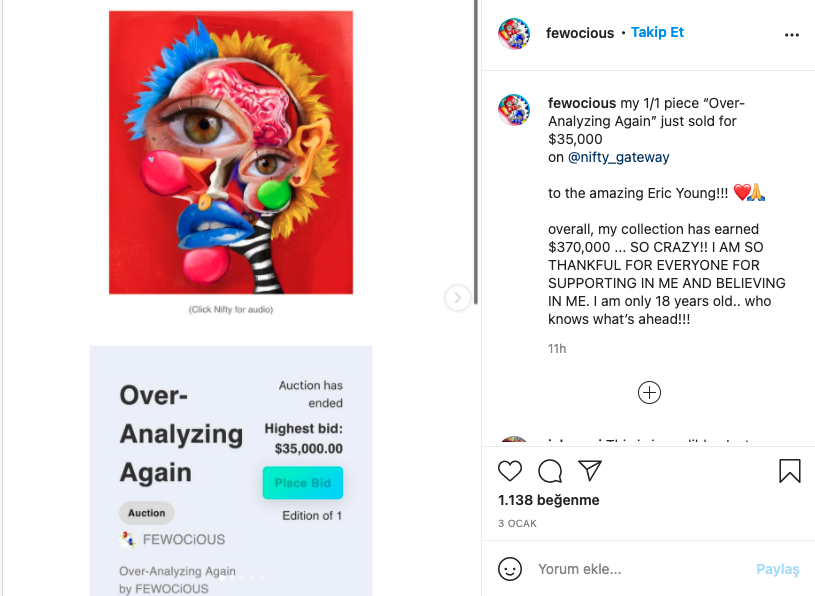Like the post with heart icon
This screenshot has height=596, width=815.
pos(509,471)
